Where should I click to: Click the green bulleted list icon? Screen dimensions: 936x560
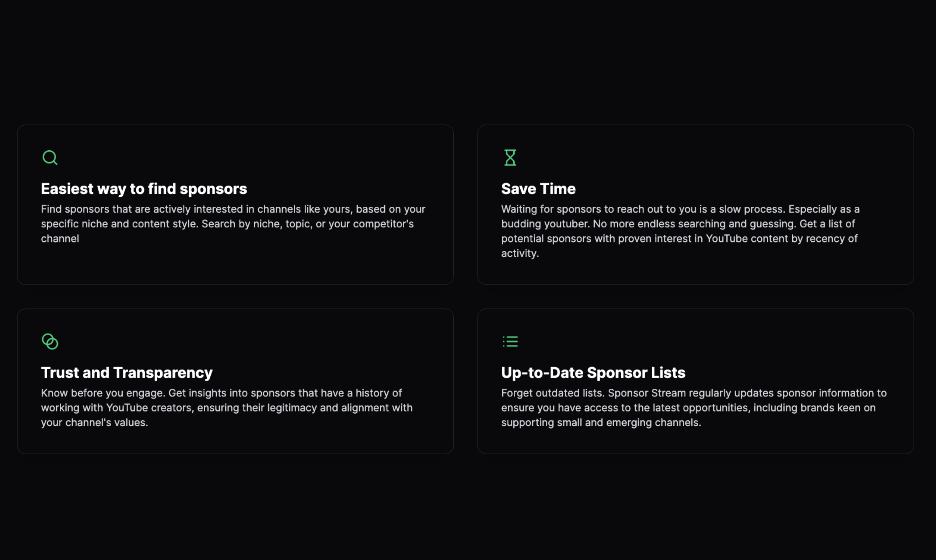[510, 341]
